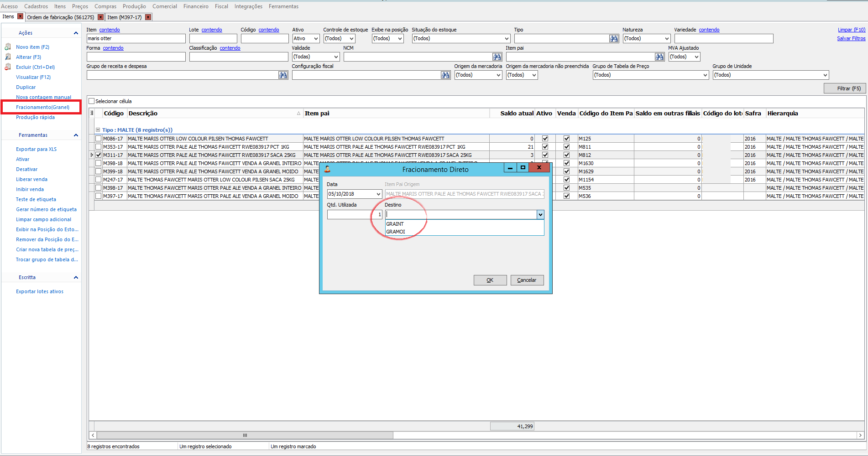Screen dimensions: 868x456
Task: Open the Natureza dropdown
Action: click(x=666, y=39)
